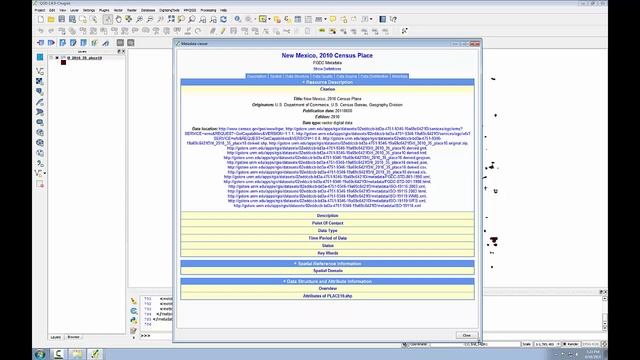Click the Windows Start button

[x=40, y=354]
